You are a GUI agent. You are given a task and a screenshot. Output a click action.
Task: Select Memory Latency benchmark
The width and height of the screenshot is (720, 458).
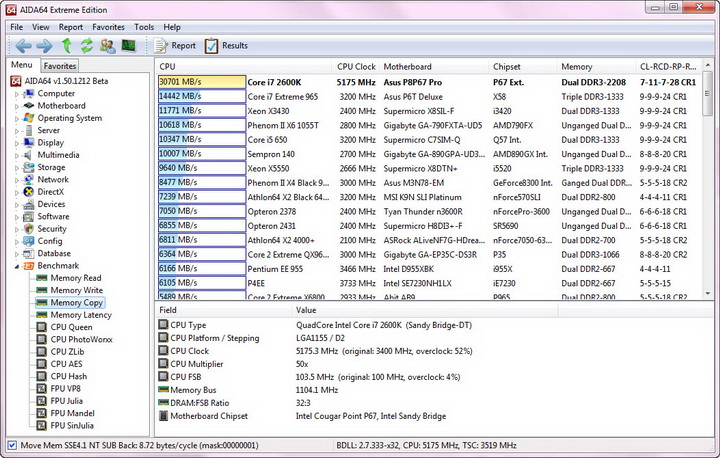point(81,315)
